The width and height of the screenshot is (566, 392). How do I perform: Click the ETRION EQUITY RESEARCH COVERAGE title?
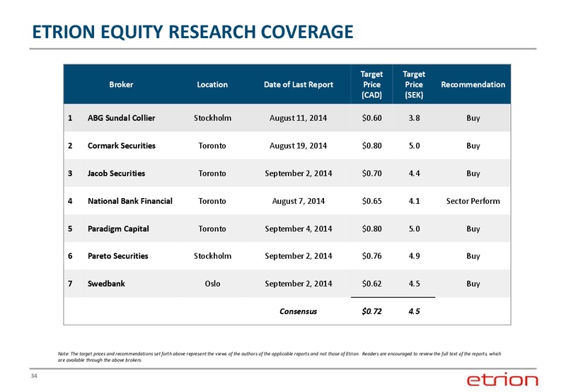pyautogui.click(x=192, y=32)
